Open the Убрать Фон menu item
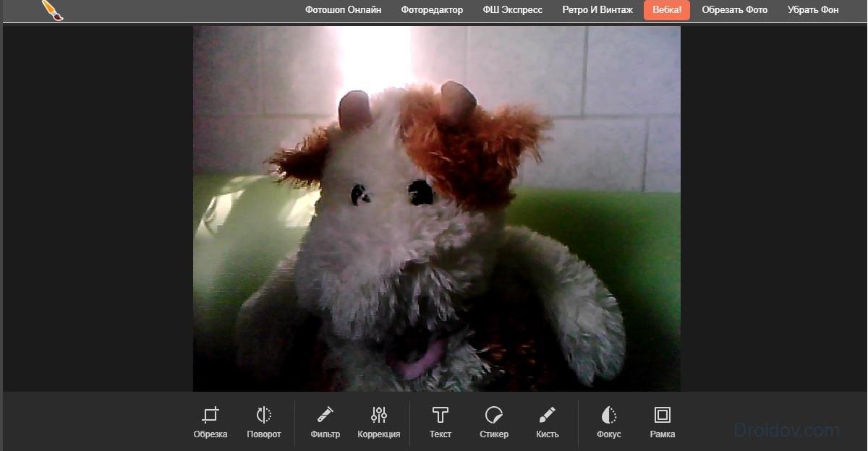The image size is (868, 451). tap(813, 10)
